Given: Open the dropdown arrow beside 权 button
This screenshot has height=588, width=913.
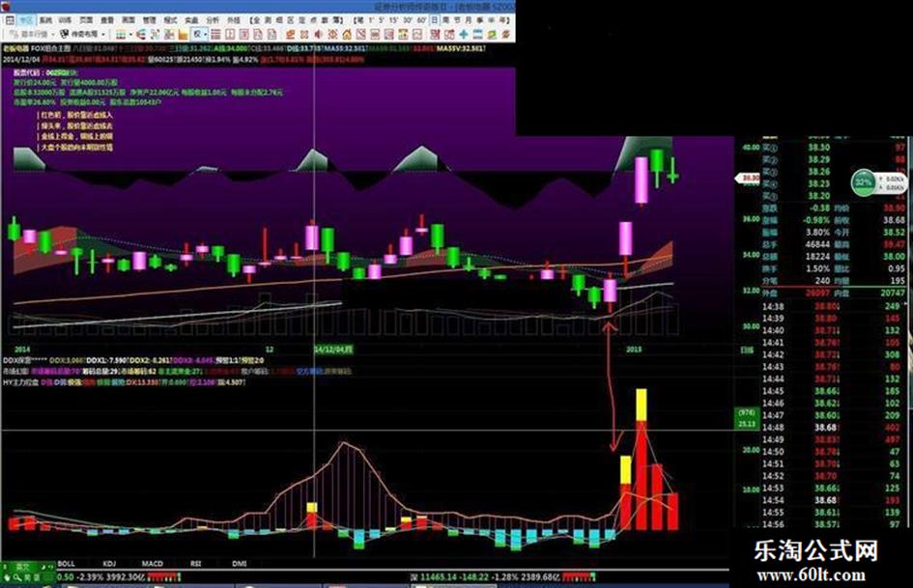Looking at the screenshot, I should click(x=206, y=35).
